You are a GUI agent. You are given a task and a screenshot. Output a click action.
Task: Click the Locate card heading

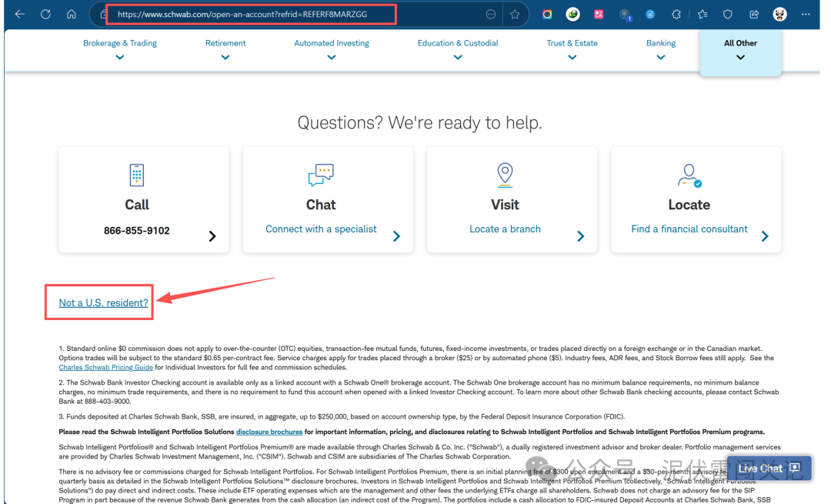coord(689,205)
